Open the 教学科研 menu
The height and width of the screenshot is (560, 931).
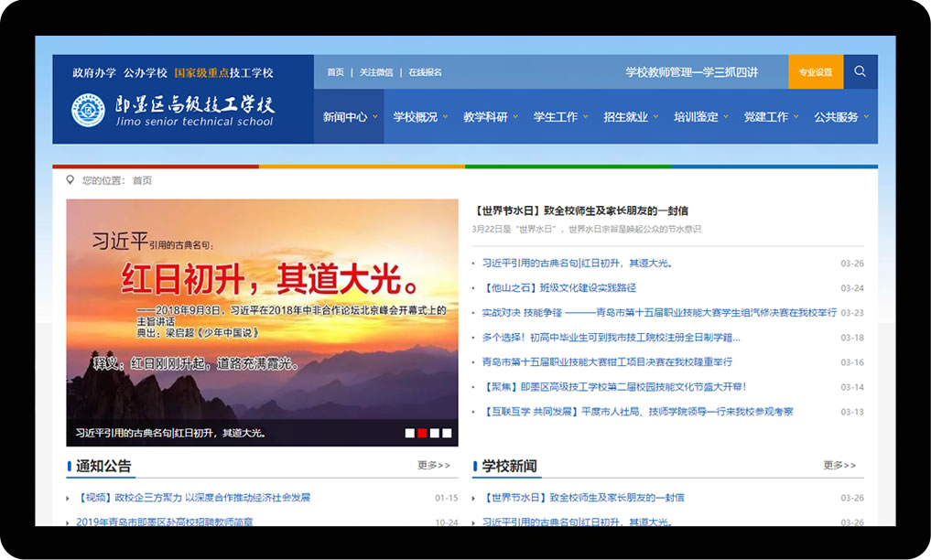485,117
